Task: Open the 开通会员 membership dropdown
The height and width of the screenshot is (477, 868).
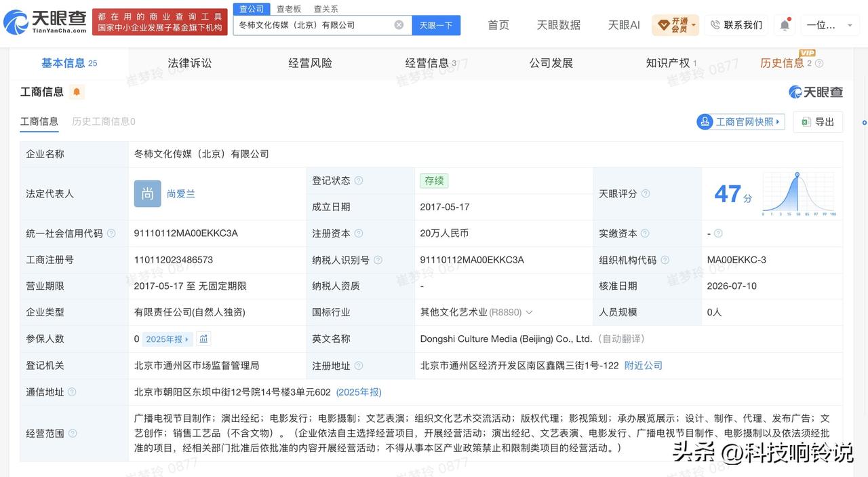Action: pyautogui.click(x=675, y=25)
